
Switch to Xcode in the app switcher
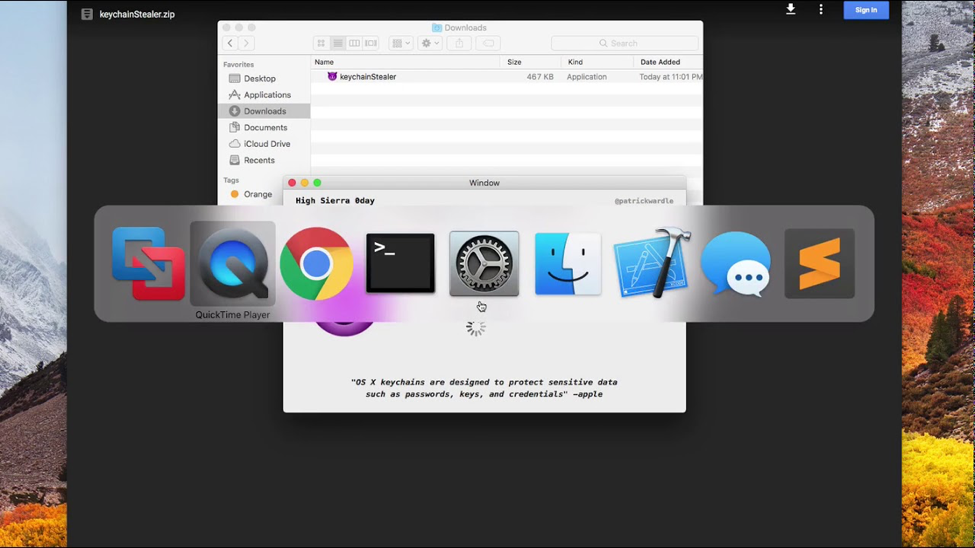652,263
